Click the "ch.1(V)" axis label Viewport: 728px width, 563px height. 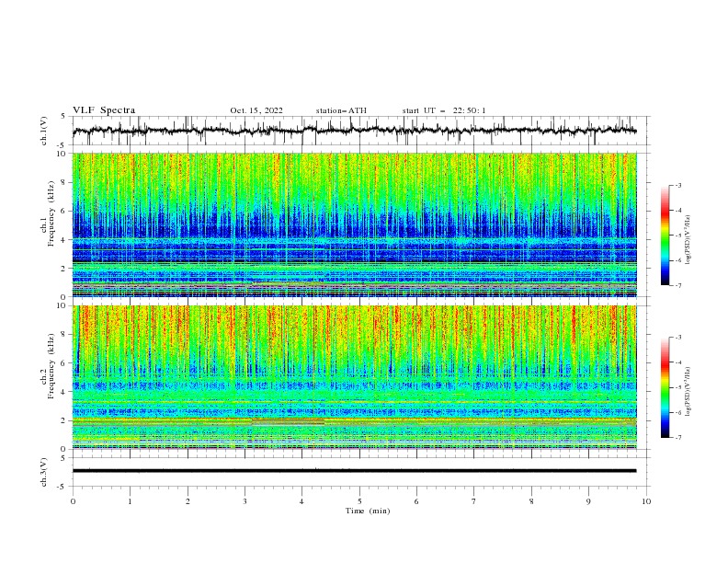coord(44,131)
